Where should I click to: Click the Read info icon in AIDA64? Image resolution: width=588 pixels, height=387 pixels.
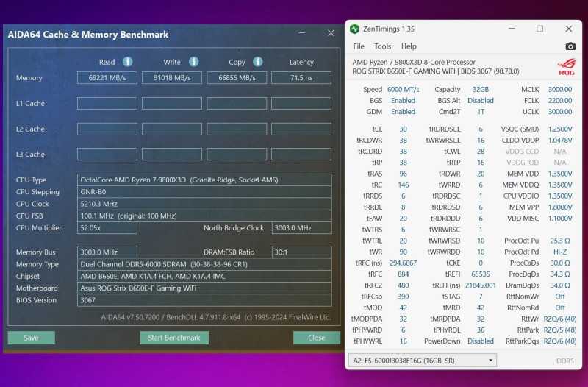pos(127,62)
